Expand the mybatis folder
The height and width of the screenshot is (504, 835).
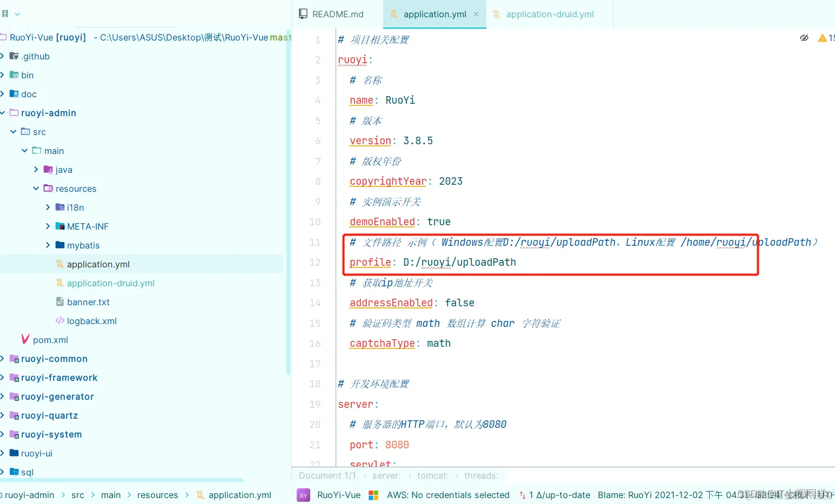pos(48,245)
